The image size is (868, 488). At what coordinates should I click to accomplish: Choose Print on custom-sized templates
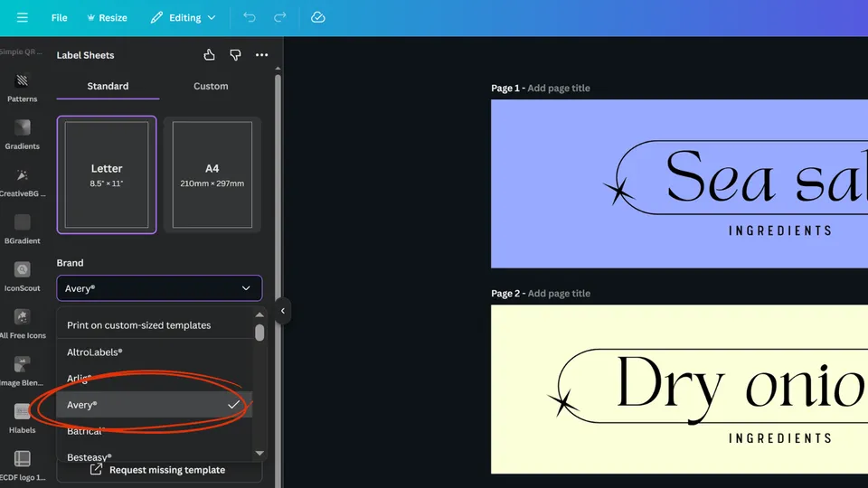point(155,325)
